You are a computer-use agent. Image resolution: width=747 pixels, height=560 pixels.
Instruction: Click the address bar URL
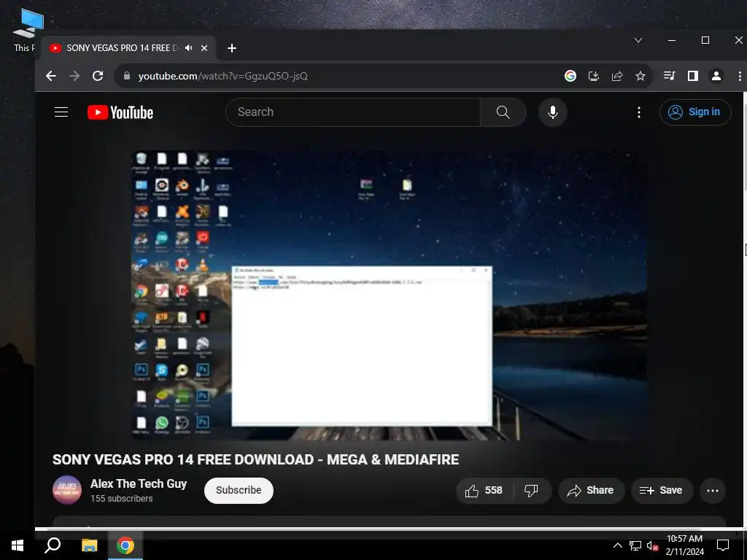(x=223, y=76)
